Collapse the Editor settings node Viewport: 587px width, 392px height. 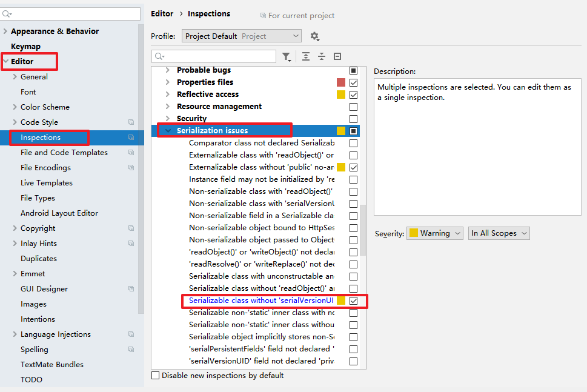tap(5, 61)
